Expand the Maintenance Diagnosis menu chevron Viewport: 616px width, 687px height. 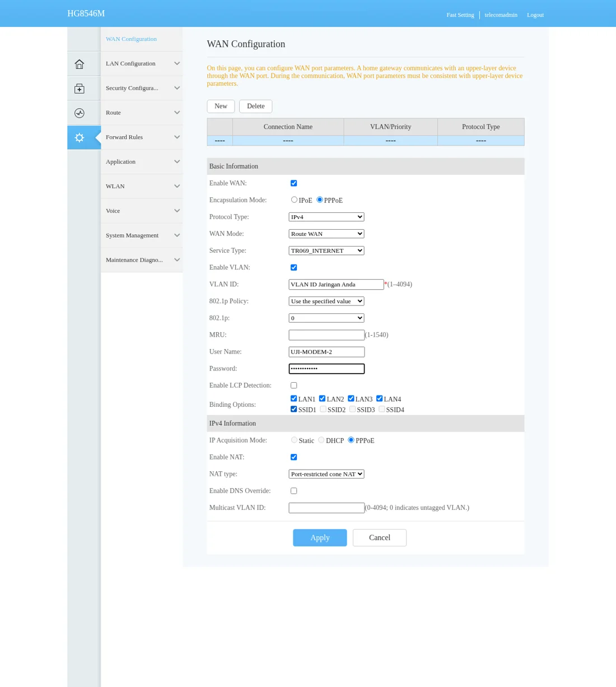[177, 260]
